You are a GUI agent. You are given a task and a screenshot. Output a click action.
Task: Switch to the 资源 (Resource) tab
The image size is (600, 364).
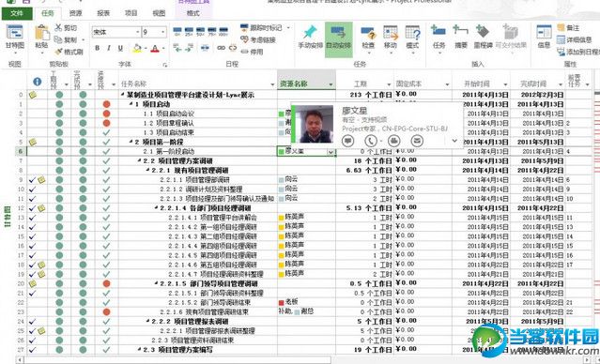click(x=75, y=13)
